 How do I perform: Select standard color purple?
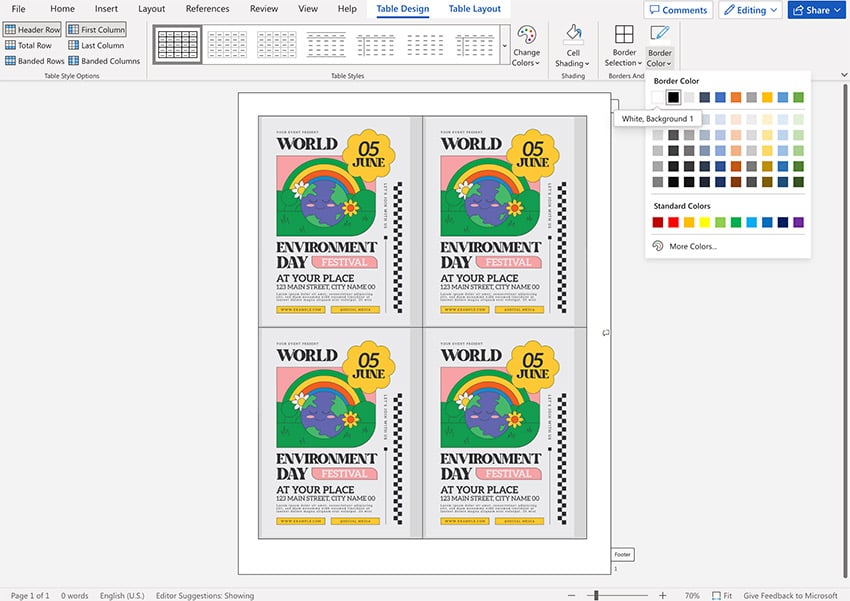(x=799, y=222)
